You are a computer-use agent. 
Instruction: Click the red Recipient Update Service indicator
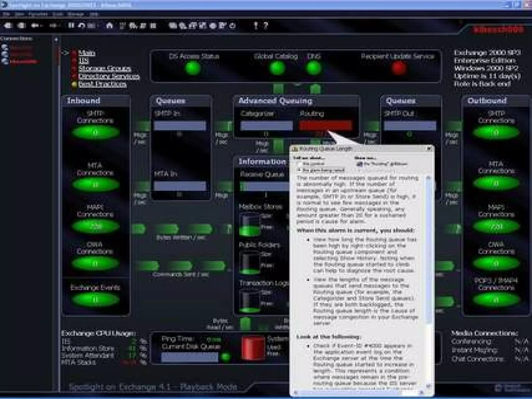[x=398, y=68]
